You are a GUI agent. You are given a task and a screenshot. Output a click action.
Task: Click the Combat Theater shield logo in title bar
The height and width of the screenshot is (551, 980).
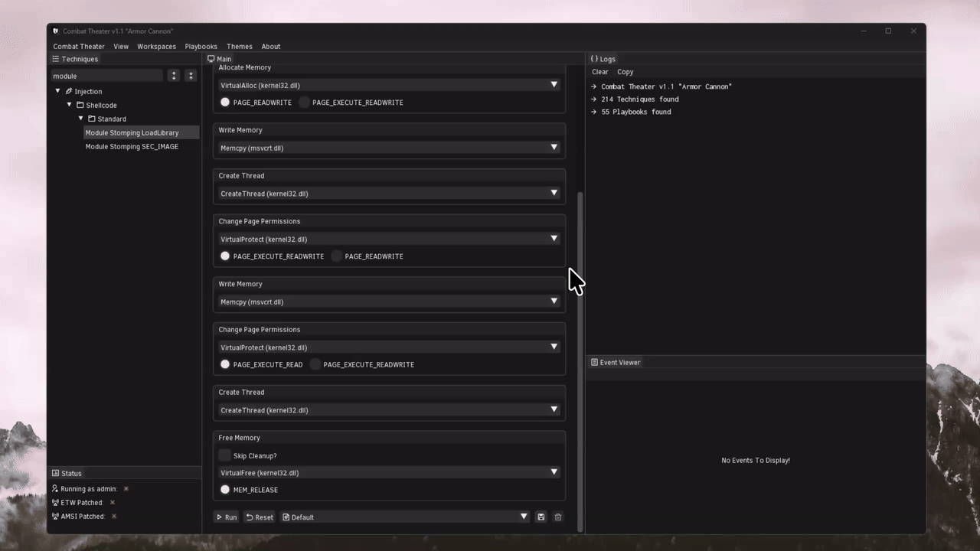(56, 31)
